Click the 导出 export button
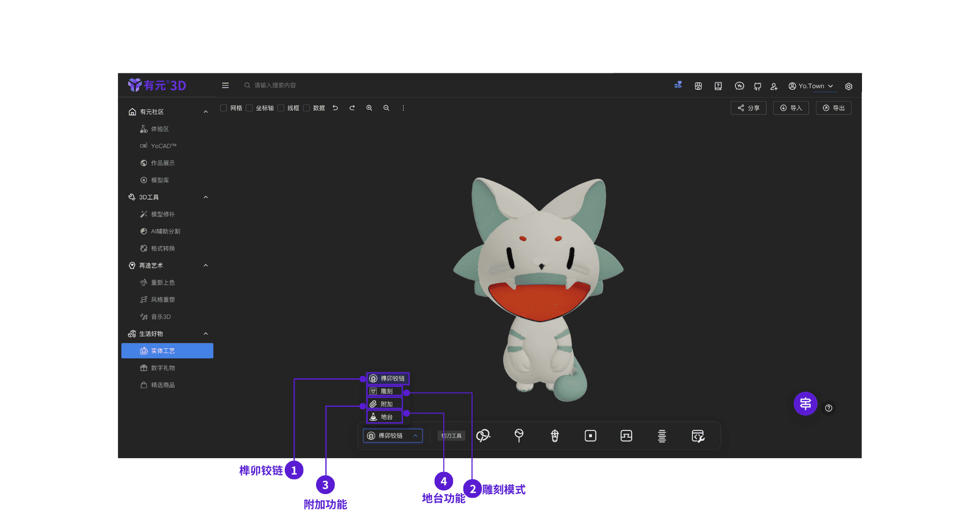This screenshot has width=980, height=531. click(x=834, y=108)
